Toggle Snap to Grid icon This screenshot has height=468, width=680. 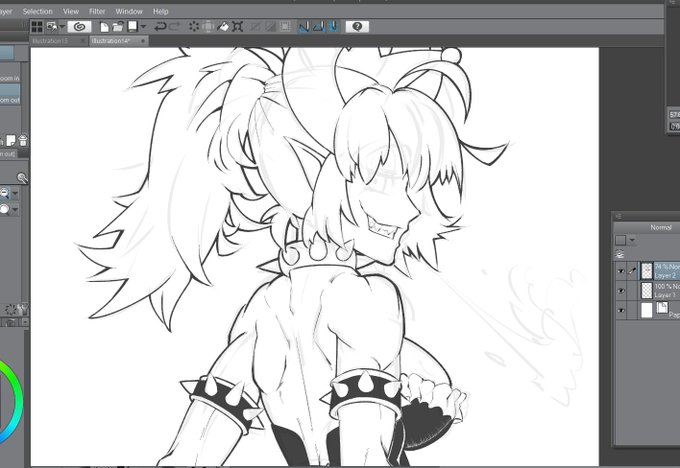coord(333,27)
